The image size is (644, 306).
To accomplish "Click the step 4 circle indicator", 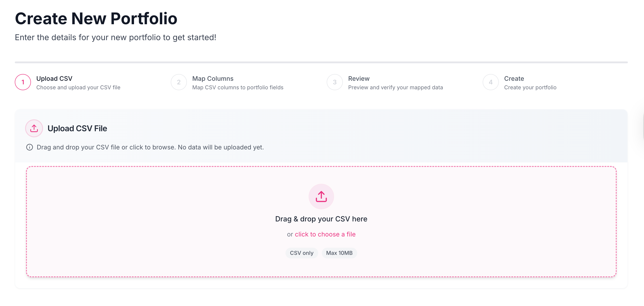I will (x=490, y=82).
